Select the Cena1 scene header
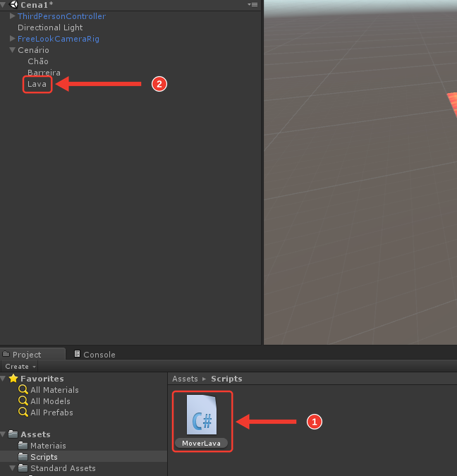Viewport: 457px width, 476px height. (37, 5)
